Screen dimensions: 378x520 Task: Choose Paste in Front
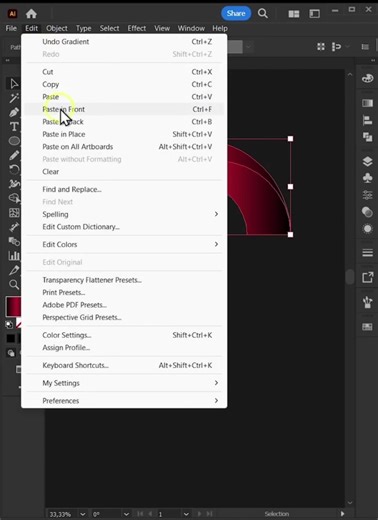click(x=124, y=109)
